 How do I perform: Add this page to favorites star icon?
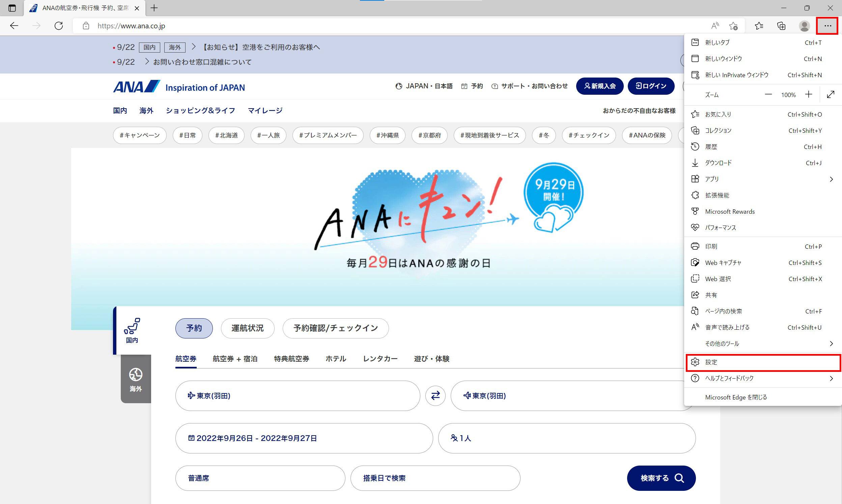click(733, 26)
